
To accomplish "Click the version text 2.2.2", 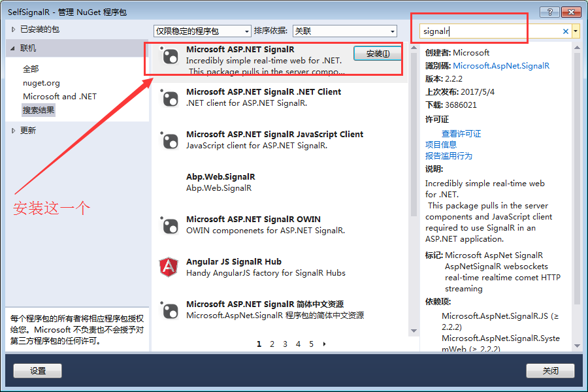I will [x=454, y=79].
